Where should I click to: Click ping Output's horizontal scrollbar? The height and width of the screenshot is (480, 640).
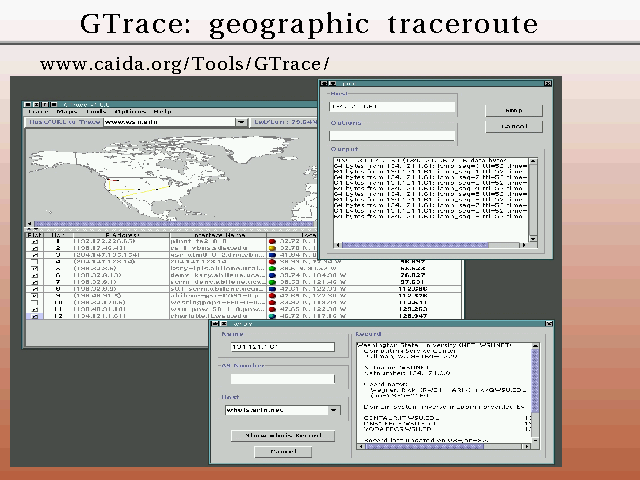point(415,245)
